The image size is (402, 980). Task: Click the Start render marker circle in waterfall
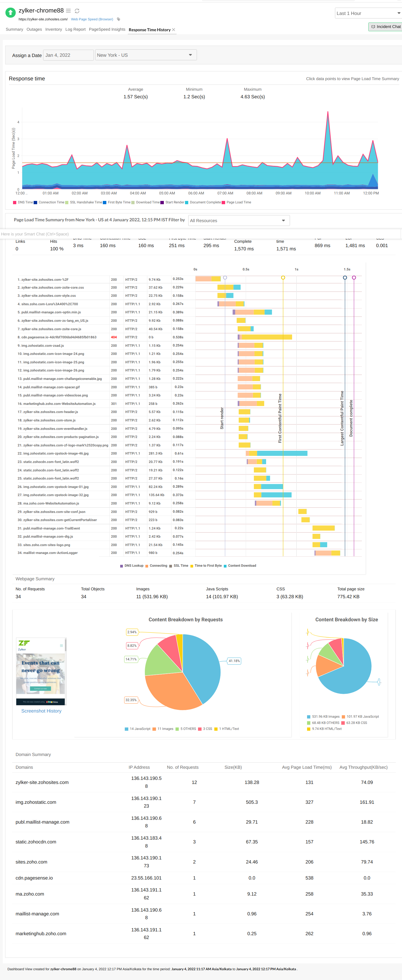click(x=225, y=278)
